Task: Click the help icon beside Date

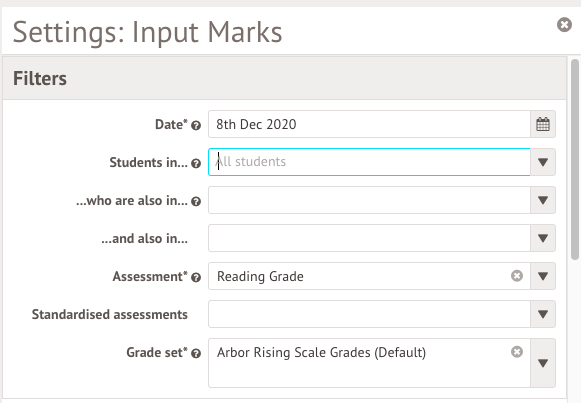Action: tap(196, 126)
